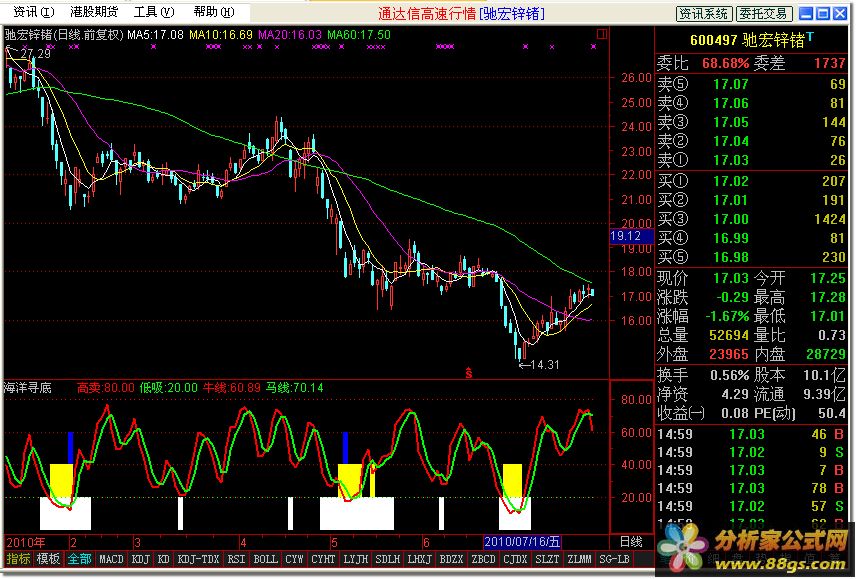The width and height of the screenshot is (857, 579).
Task: Click the 海洋寻底 indicator name
Action: 28,388
